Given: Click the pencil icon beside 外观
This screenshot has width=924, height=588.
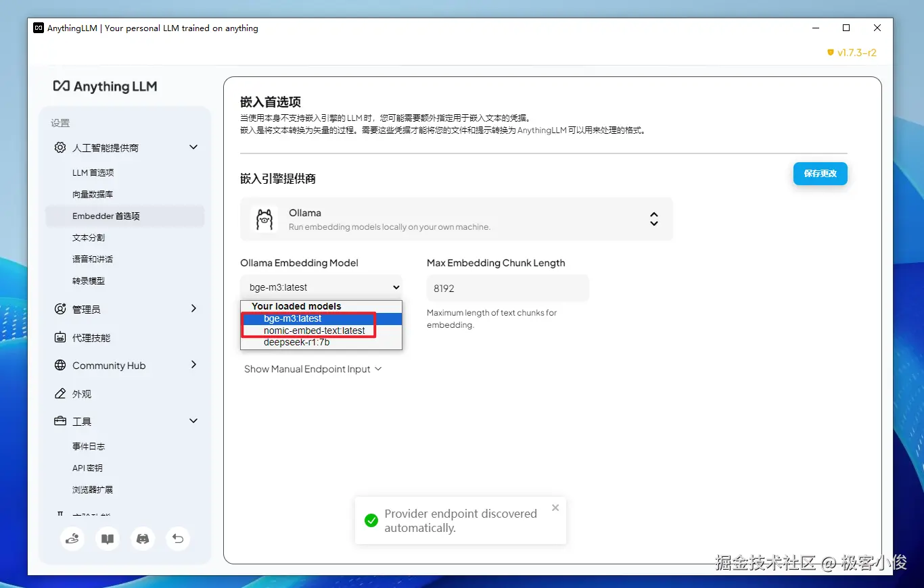Looking at the screenshot, I should 60,393.
